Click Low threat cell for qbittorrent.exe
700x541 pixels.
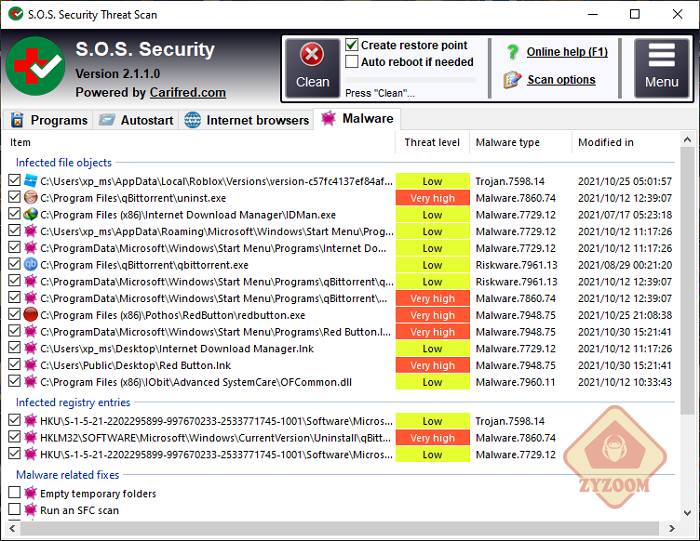[433, 265]
